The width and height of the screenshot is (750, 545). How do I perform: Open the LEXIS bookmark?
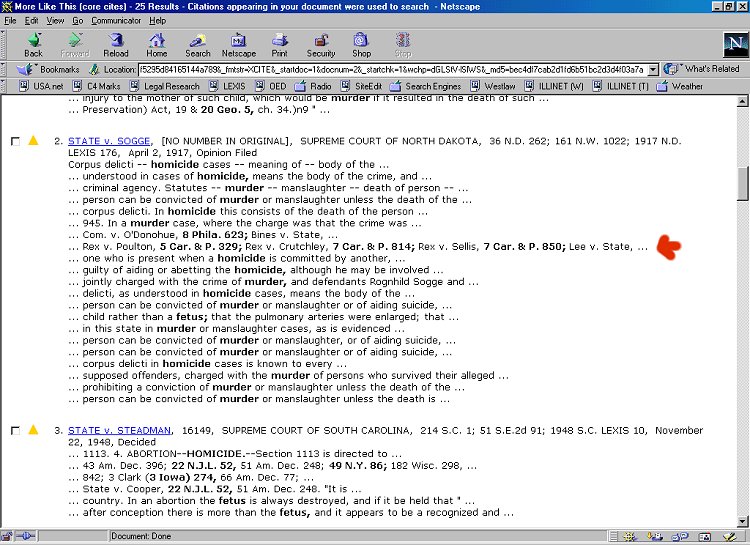227,86
